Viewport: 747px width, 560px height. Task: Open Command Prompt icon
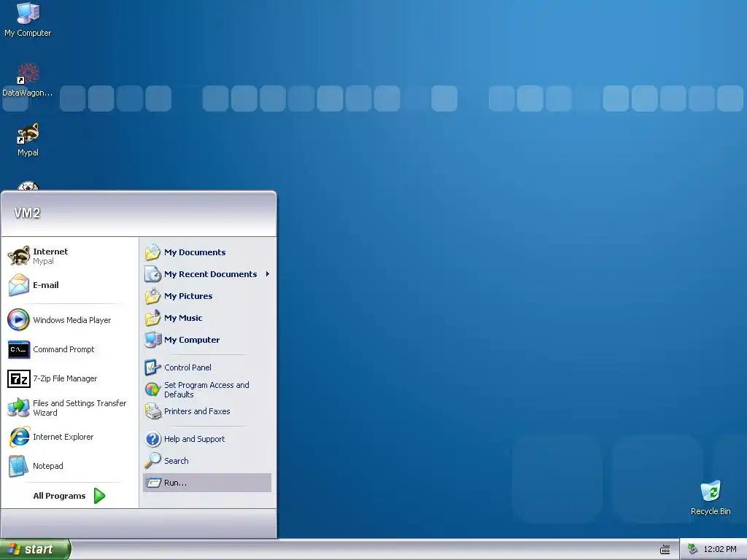(19, 349)
